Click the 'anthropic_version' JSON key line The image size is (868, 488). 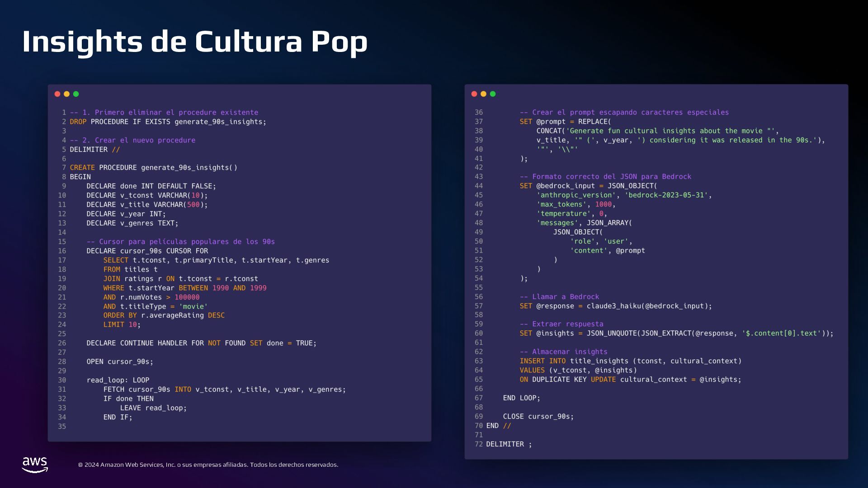coord(624,195)
